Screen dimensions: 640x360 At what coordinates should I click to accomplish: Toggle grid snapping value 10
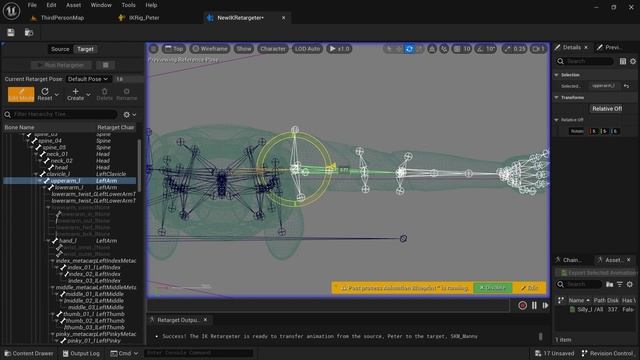[x=462, y=49]
